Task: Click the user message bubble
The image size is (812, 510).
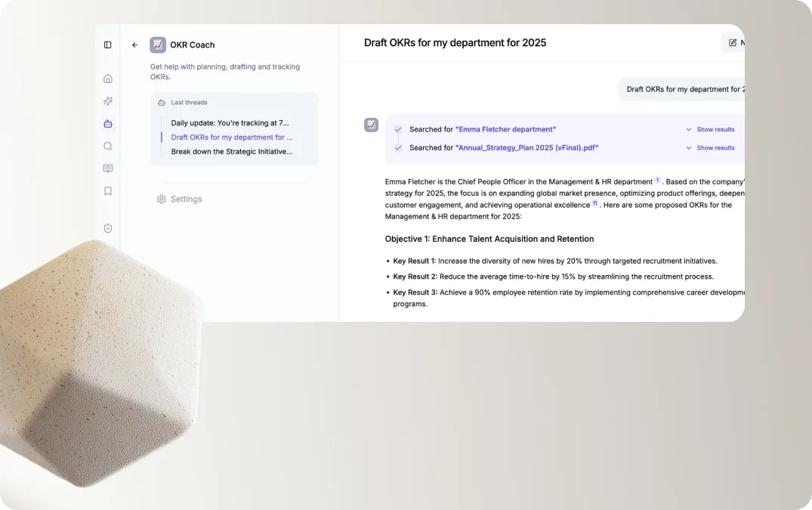Action: (684, 89)
